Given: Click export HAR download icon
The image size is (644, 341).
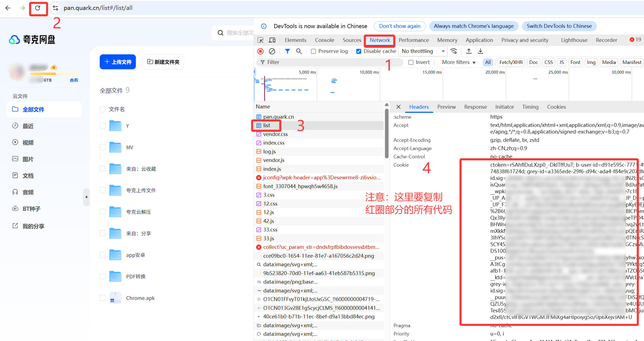Looking at the screenshot, I should point(481,51).
